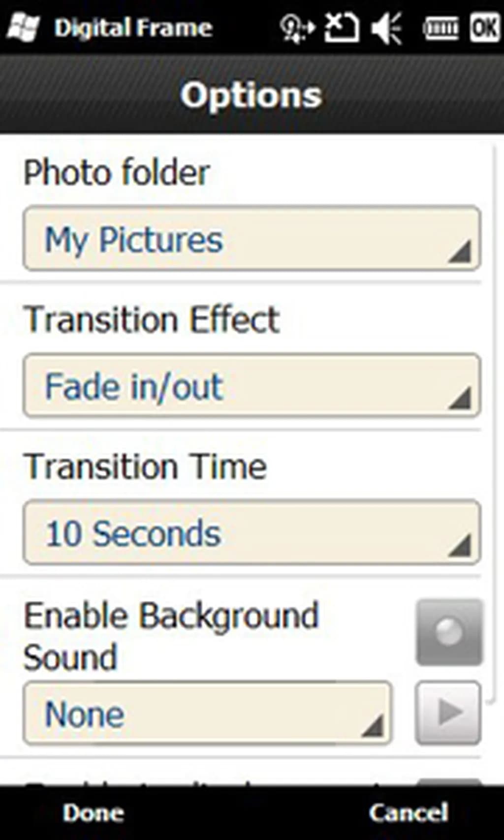Viewport: 504px width, 840px height.
Task: Open the Photo folder dropdown
Action: [252, 239]
